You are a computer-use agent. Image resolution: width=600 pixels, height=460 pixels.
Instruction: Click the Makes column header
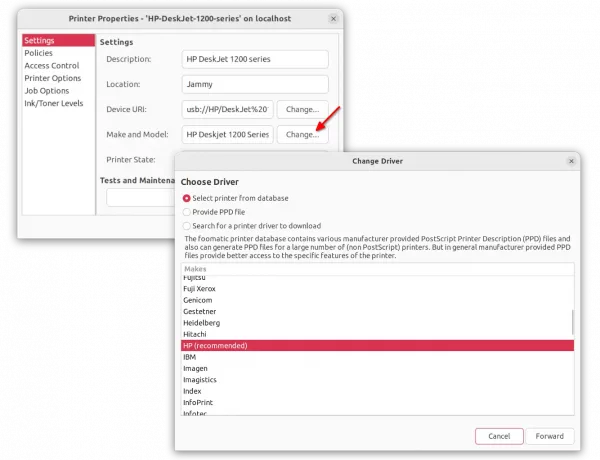pos(377,269)
